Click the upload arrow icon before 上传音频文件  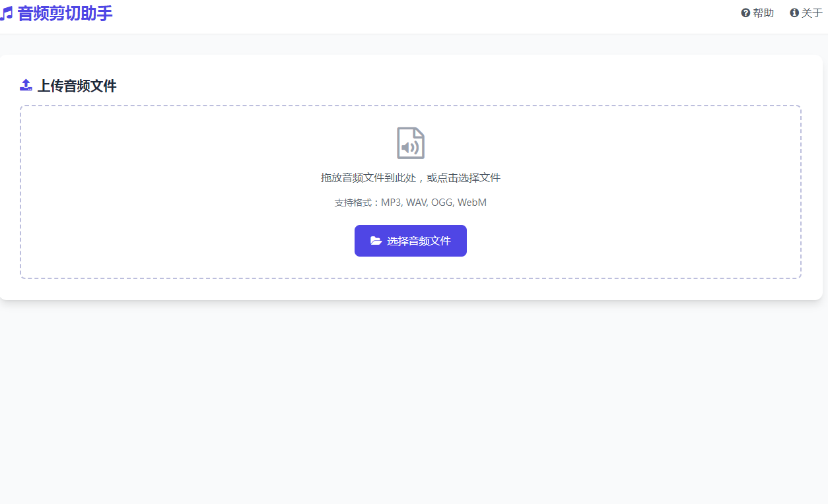click(x=26, y=84)
